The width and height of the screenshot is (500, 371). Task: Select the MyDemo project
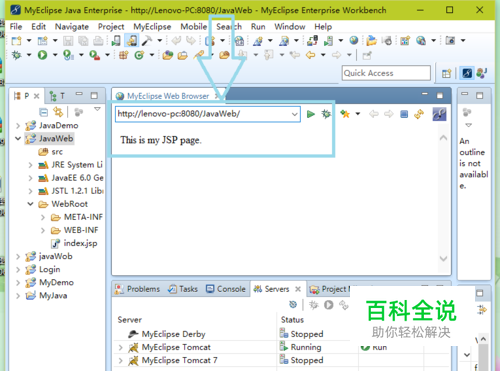pyautogui.click(x=50, y=283)
